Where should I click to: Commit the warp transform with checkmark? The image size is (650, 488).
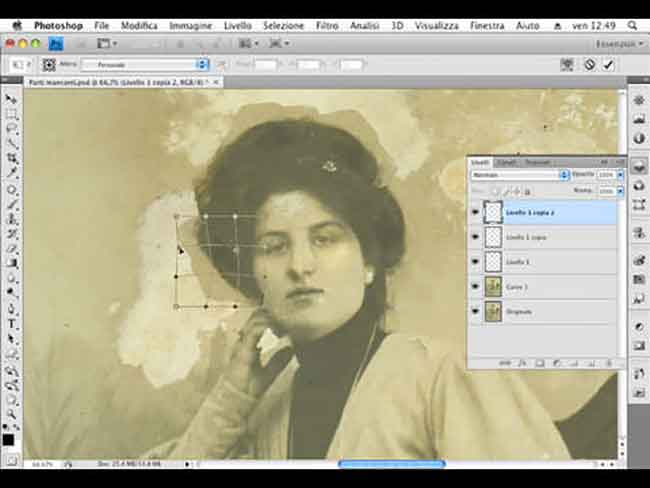tap(609, 65)
